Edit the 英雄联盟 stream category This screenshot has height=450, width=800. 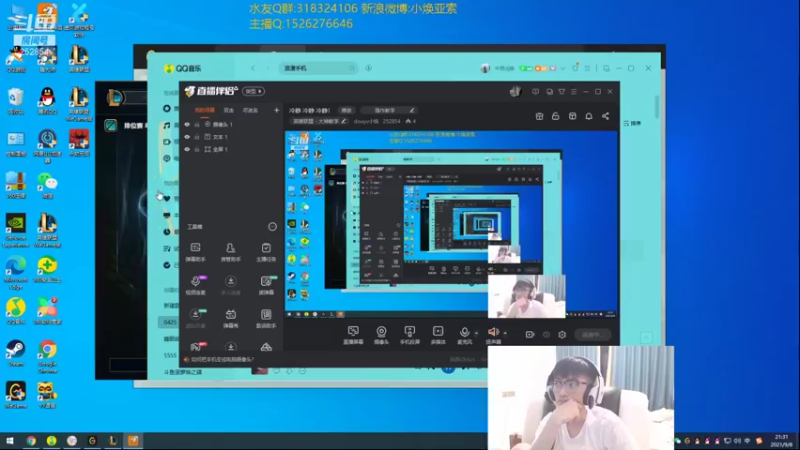pyautogui.click(x=319, y=121)
